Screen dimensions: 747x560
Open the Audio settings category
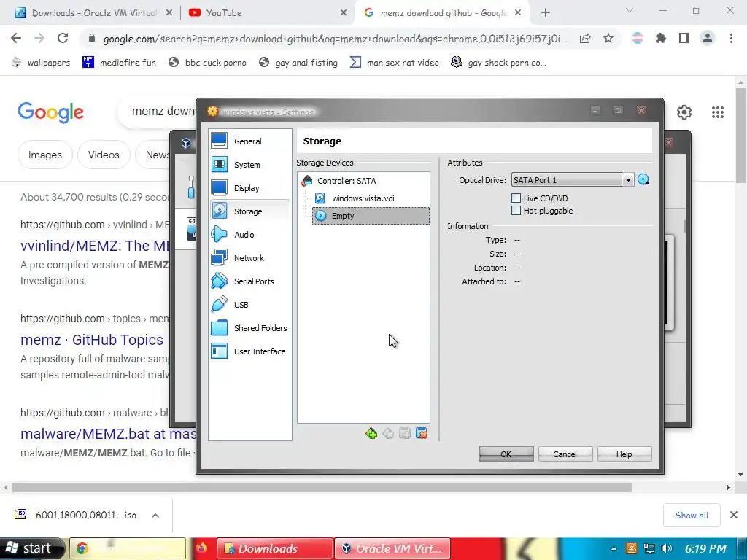[249, 234]
